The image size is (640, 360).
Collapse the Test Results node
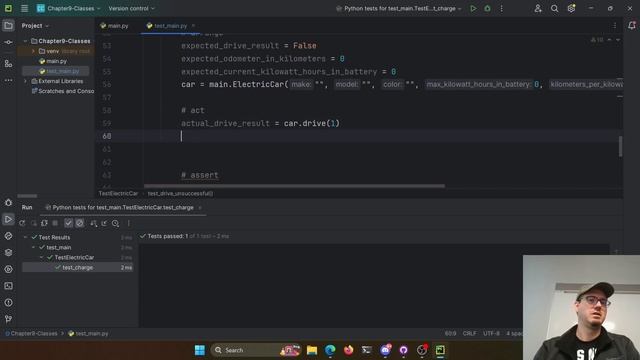click(x=25, y=237)
